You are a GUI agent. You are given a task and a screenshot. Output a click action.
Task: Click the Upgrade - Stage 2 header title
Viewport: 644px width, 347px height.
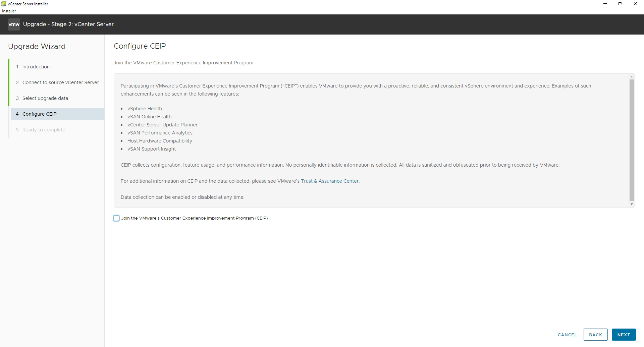tap(68, 24)
